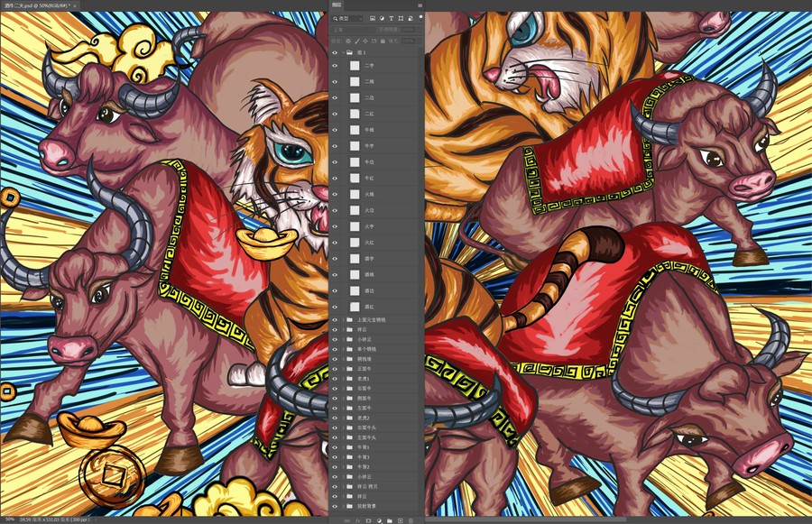Select the 酒字 layer thumbnail
812x524 pixels.
point(355,258)
